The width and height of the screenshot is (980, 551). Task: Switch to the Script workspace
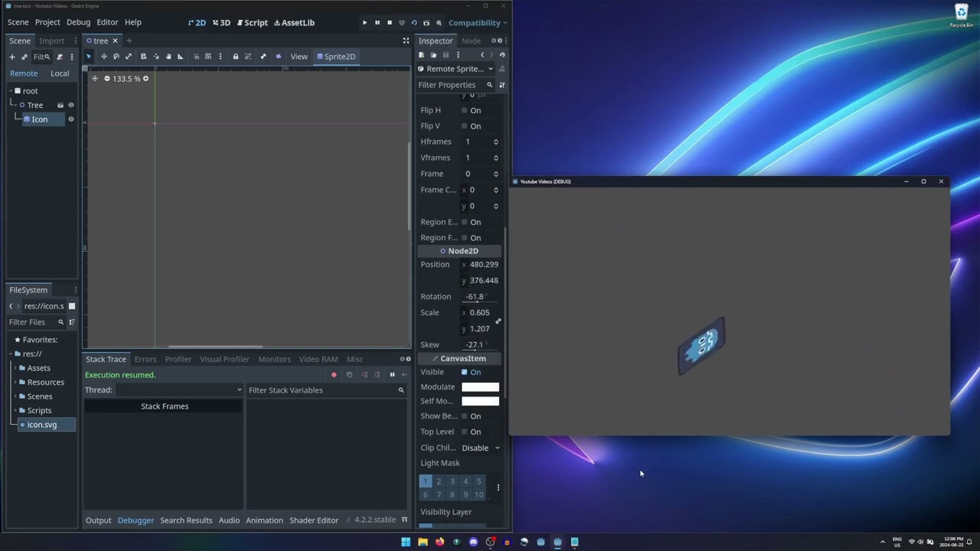(253, 23)
